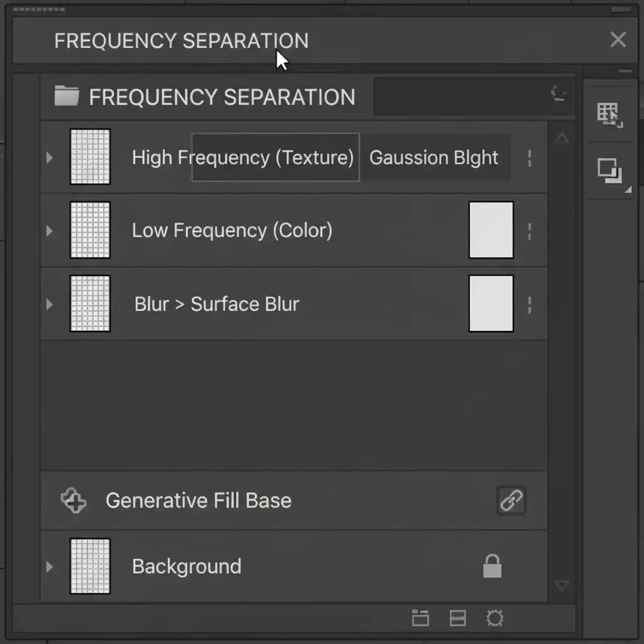Open options menu for Low Frequency layer
The height and width of the screenshot is (644, 644).
(530, 231)
